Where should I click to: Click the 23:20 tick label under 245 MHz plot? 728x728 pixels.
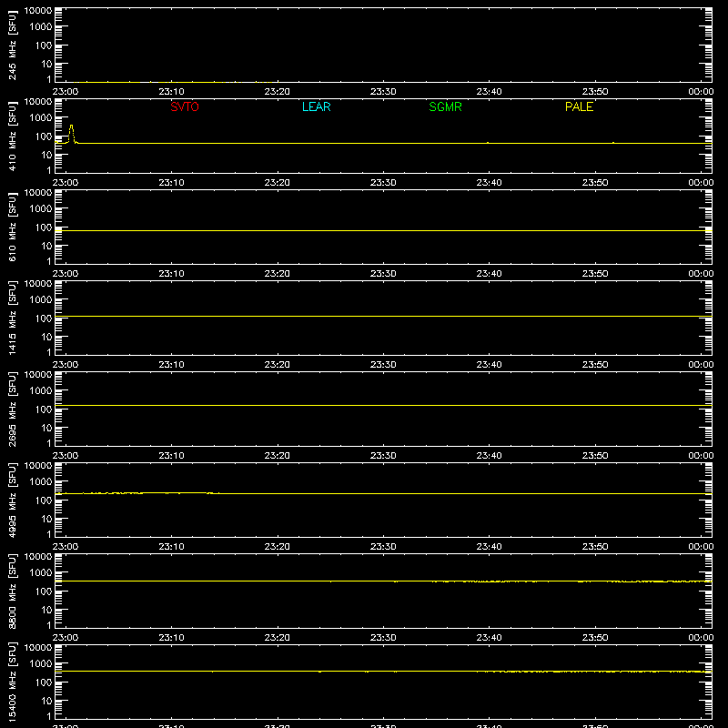pos(278,92)
